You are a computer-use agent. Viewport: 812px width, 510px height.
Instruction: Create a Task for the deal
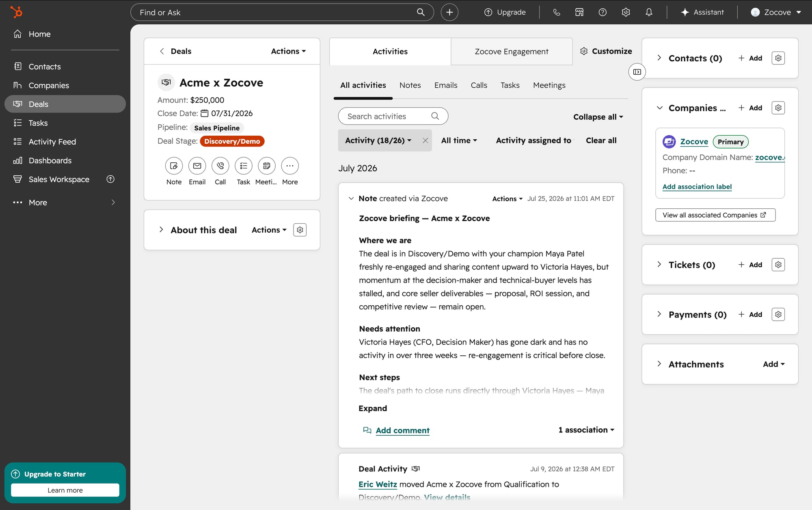click(x=243, y=166)
